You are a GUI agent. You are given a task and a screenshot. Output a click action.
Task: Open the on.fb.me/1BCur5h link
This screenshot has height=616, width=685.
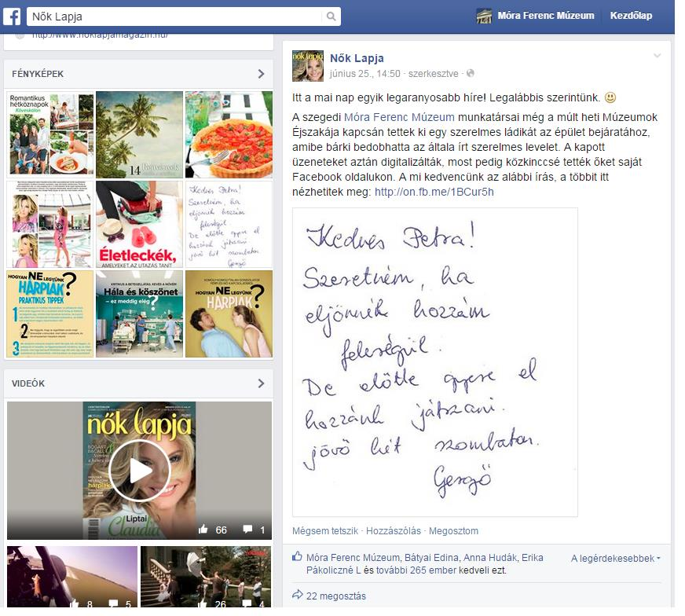coord(434,192)
